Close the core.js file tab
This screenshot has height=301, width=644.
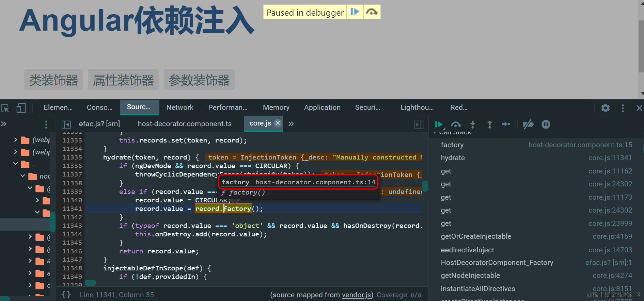pos(278,123)
